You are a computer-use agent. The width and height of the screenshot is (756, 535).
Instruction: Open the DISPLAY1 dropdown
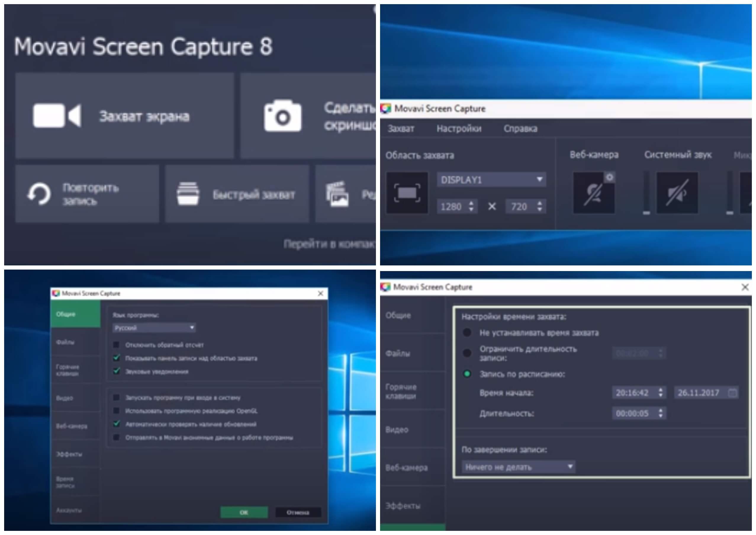click(491, 180)
